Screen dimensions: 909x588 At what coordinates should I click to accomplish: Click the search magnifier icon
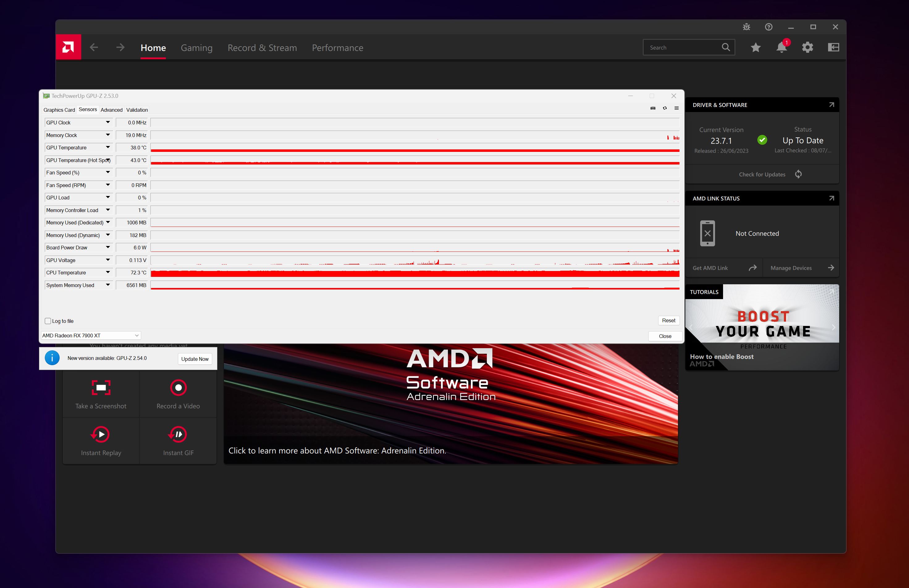click(726, 47)
